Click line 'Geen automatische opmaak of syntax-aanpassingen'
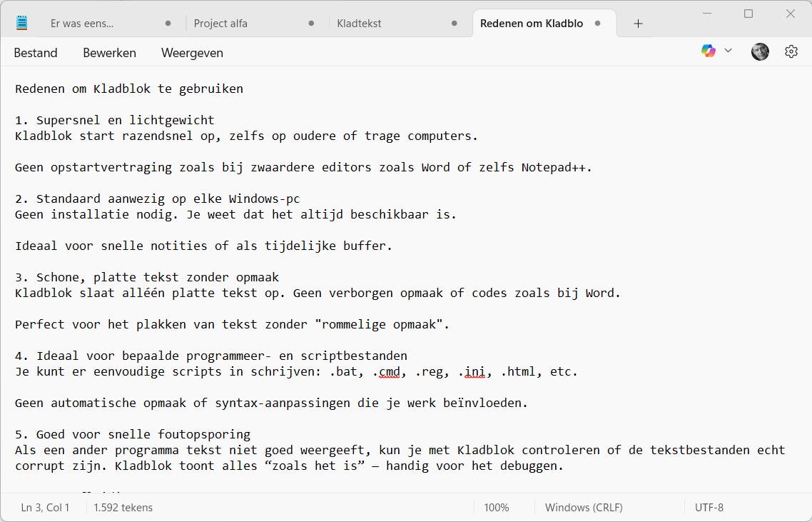The image size is (812, 522). pos(271,403)
